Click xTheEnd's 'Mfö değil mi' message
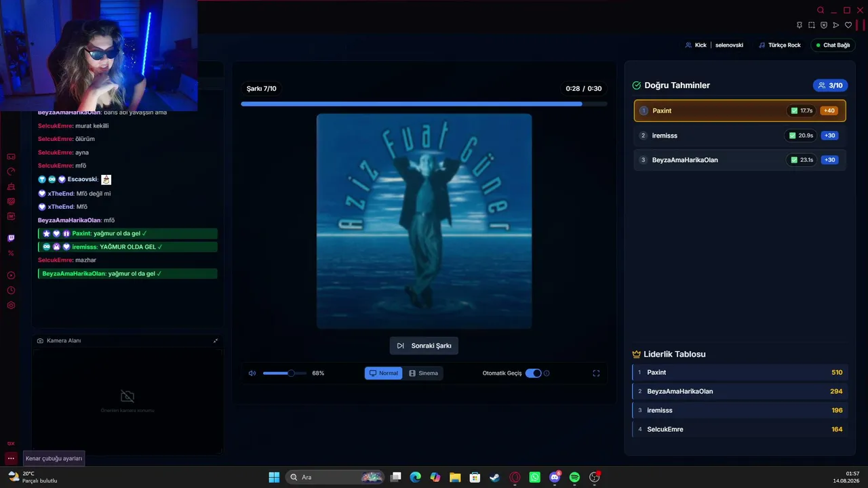 (x=75, y=193)
